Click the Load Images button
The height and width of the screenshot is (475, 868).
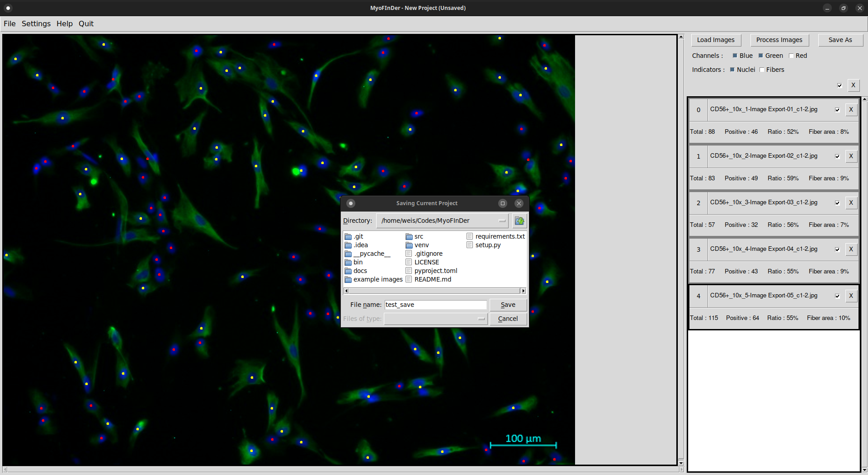[716, 40]
